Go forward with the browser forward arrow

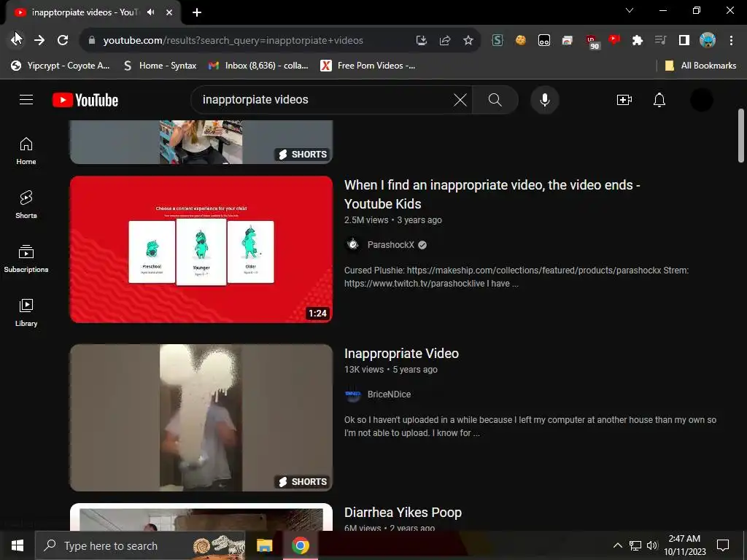tap(39, 40)
